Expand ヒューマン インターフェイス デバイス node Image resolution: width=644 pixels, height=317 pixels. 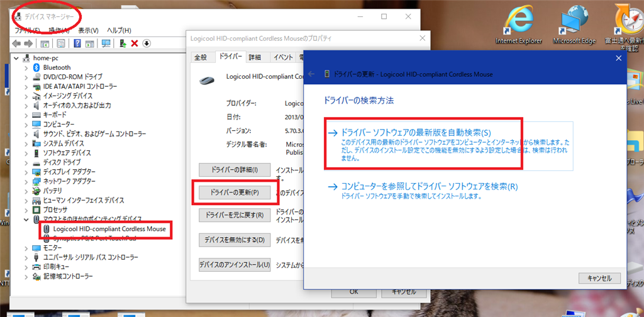[x=26, y=201]
